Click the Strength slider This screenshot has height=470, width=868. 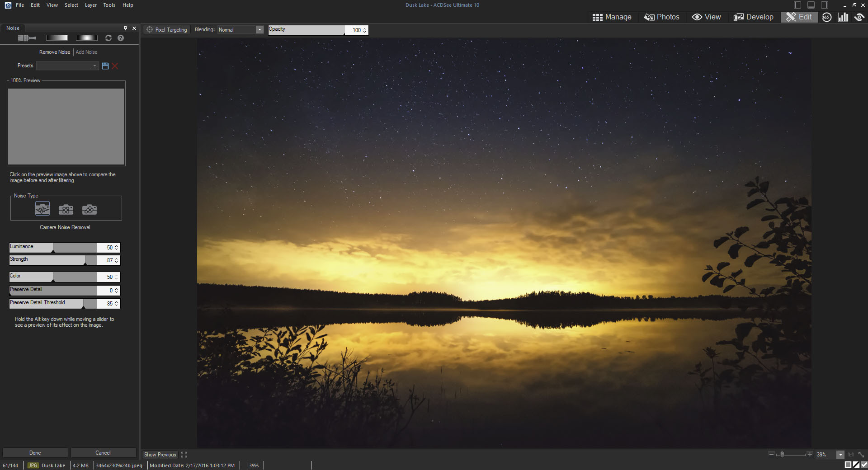click(53, 260)
